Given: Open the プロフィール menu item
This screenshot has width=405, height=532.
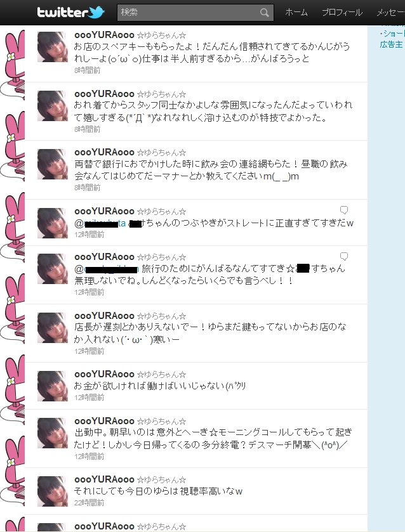Looking at the screenshot, I should click(x=342, y=13).
